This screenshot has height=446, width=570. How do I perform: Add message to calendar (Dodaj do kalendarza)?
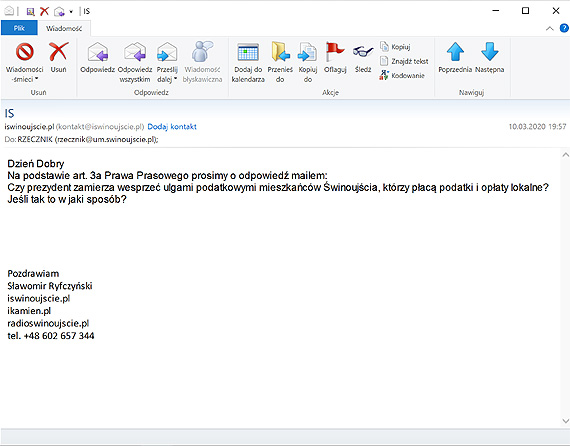tap(248, 62)
